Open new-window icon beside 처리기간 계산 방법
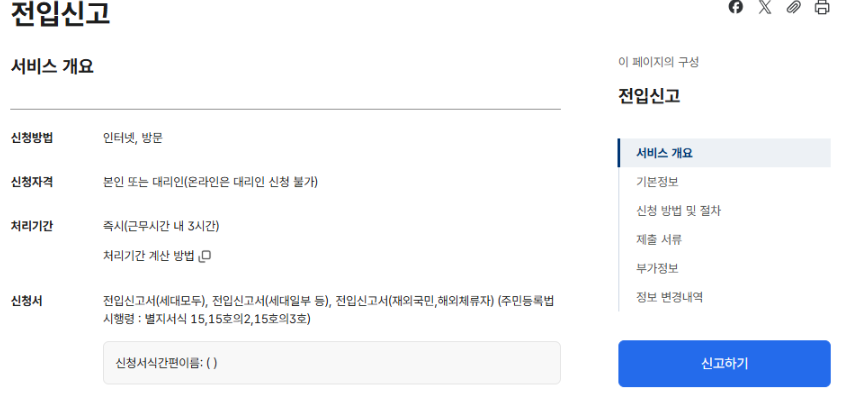Screen dimensions: 859x396 coord(205,256)
